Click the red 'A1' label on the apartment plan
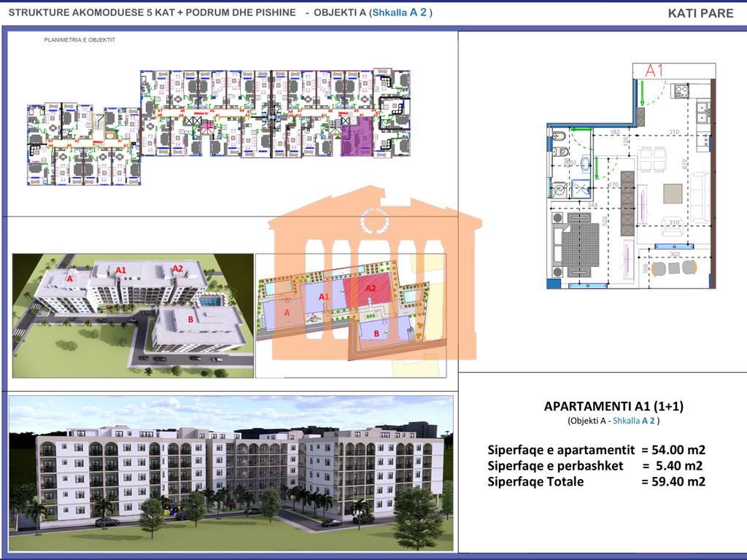 coord(654,71)
